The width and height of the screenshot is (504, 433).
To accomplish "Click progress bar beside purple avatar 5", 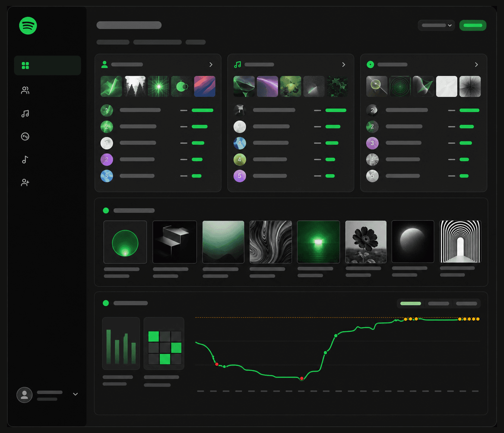I will [x=330, y=176].
